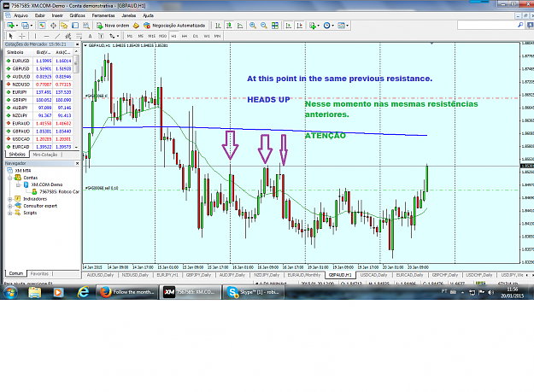
Task: Expand the Indicadores tree node
Action: click(x=10, y=199)
